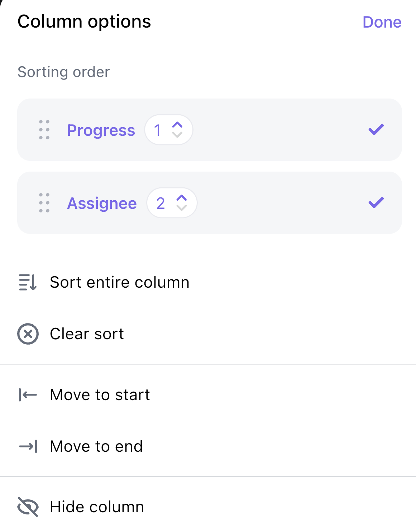
Task: Click the drag handle beside Progress
Action: (44, 130)
